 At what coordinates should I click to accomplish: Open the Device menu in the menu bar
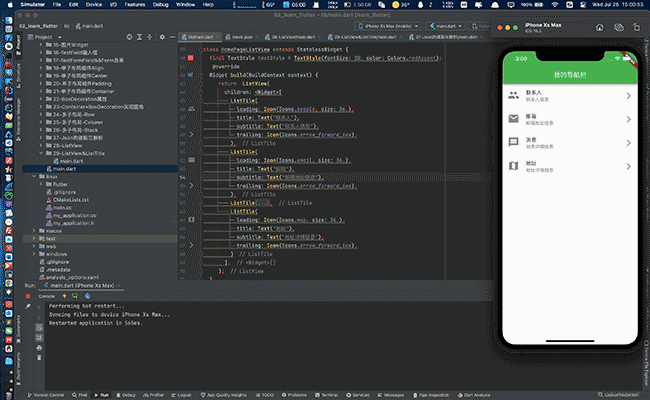point(94,5)
